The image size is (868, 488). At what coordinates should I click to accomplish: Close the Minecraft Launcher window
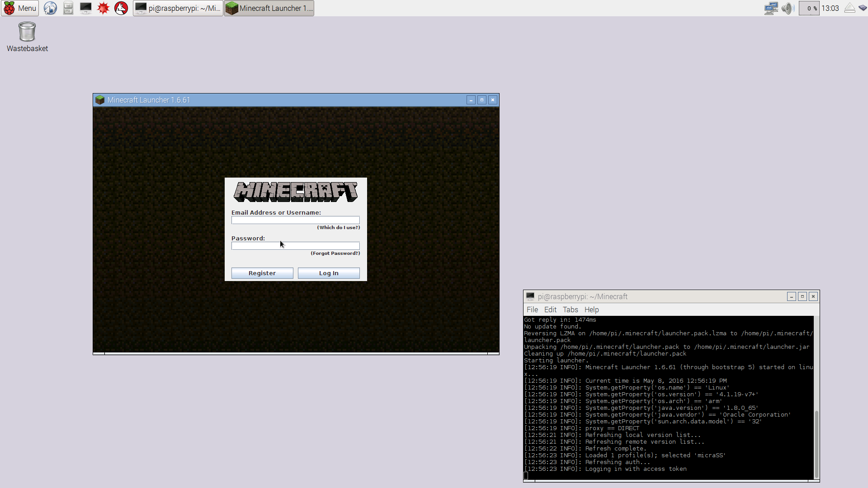[x=493, y=100]
